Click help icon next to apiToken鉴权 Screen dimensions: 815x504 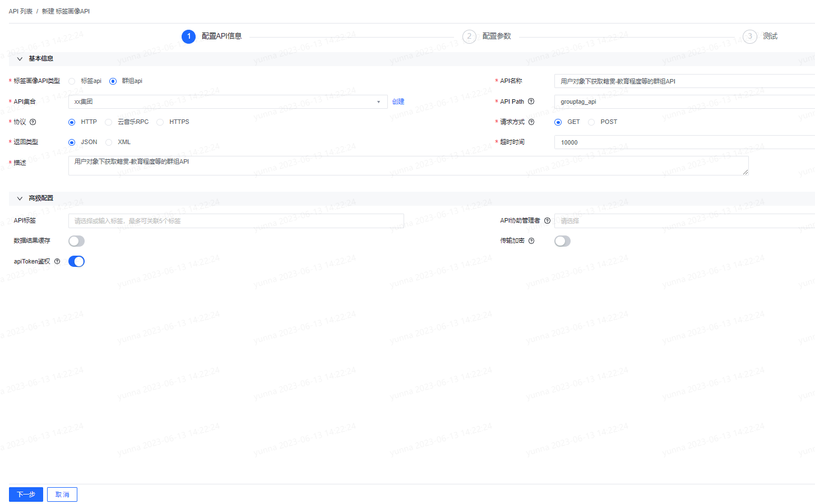click(x=57, y=261)
